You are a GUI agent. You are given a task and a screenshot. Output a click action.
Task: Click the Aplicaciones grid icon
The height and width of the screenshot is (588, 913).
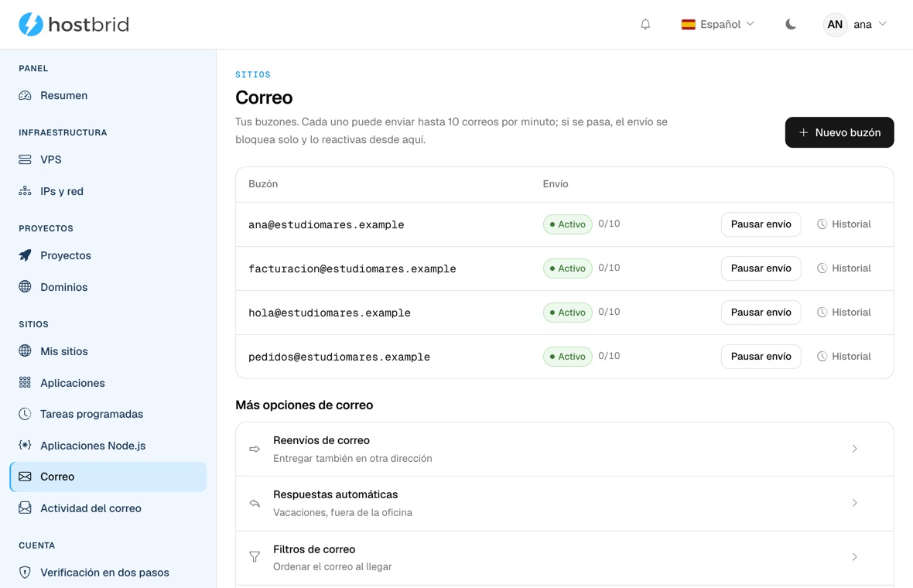tap(25, 382)
